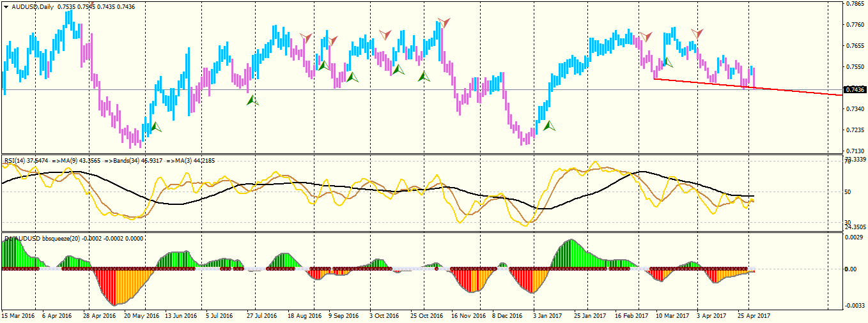Click the AUDUSD,Daily chart title text

pyautogui.click(x=33, y=6)
